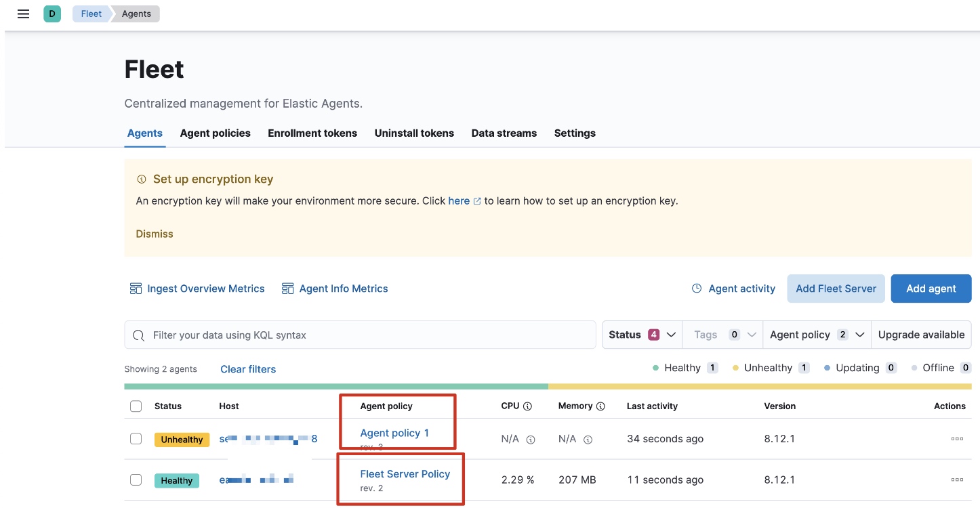Click the '34 seconds ago' activity cell

(665, 439)
